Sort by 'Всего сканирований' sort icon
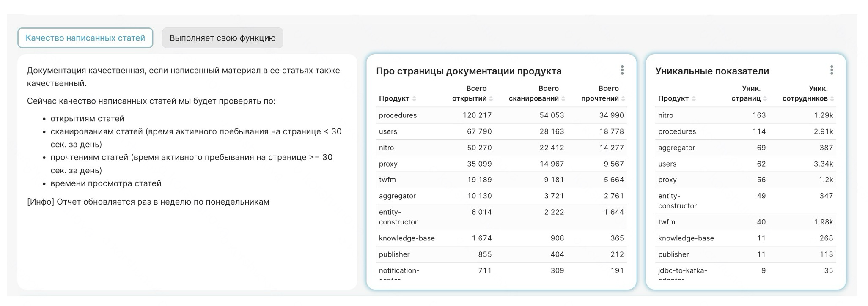Image resolution: width=868 pixels, height=306 pixels. [563, 99]
